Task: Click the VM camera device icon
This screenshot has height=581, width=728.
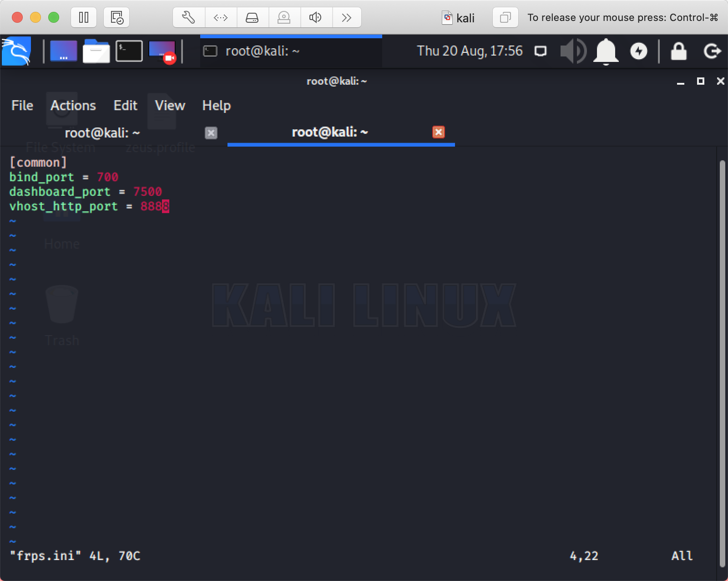Action: point(284,17)
